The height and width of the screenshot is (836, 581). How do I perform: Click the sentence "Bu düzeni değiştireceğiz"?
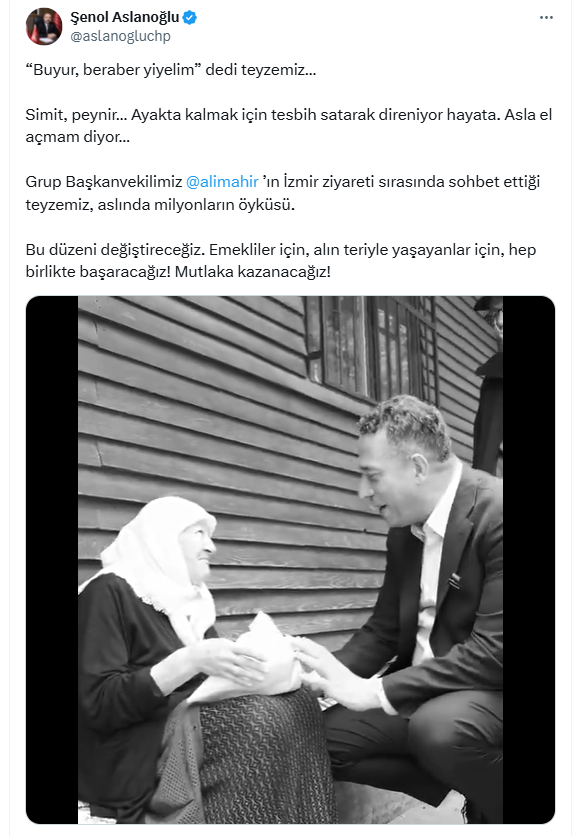pos(115,250)
